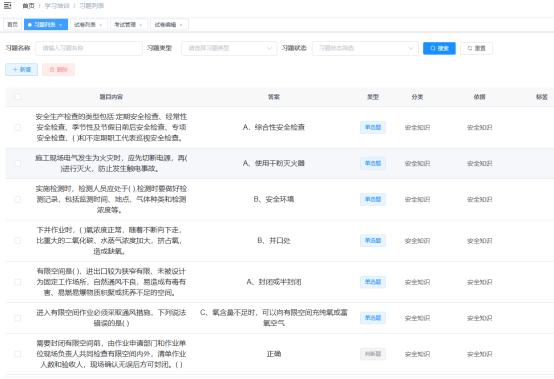Close the 考试管理 tab
The image size is (554, 379).
click(x=141, y=25)
